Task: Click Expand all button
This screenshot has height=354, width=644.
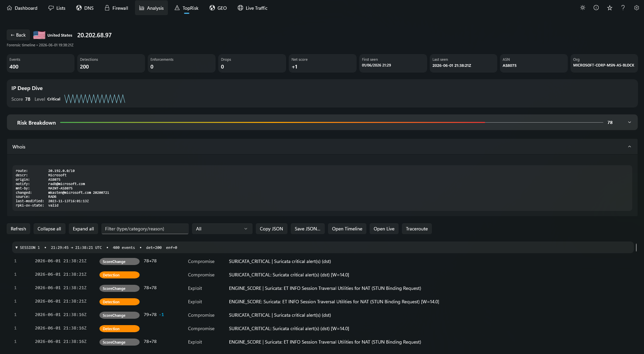Action: (x=83, y=229)
